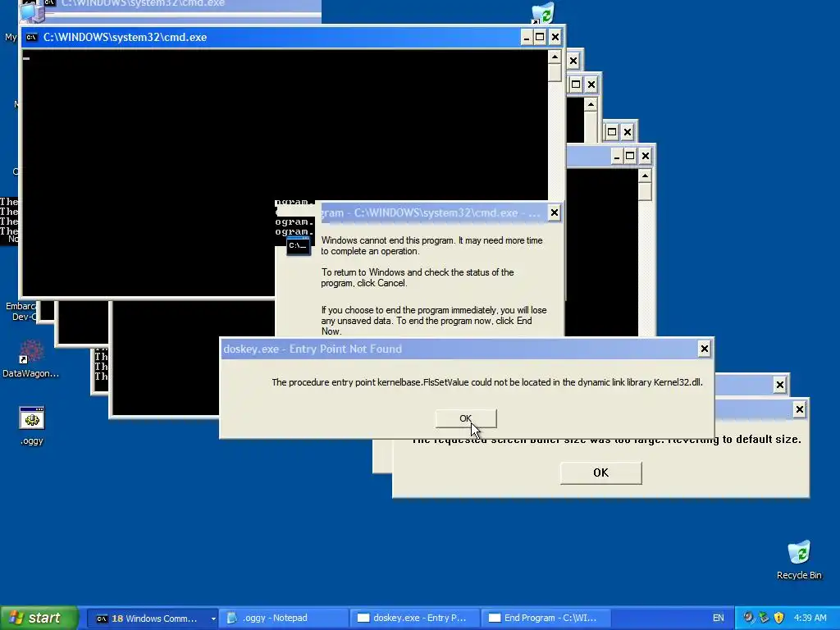Screen dimensions: 840x630
Task: Click the first system tray icon beside EN
Action: click(748, 618)
